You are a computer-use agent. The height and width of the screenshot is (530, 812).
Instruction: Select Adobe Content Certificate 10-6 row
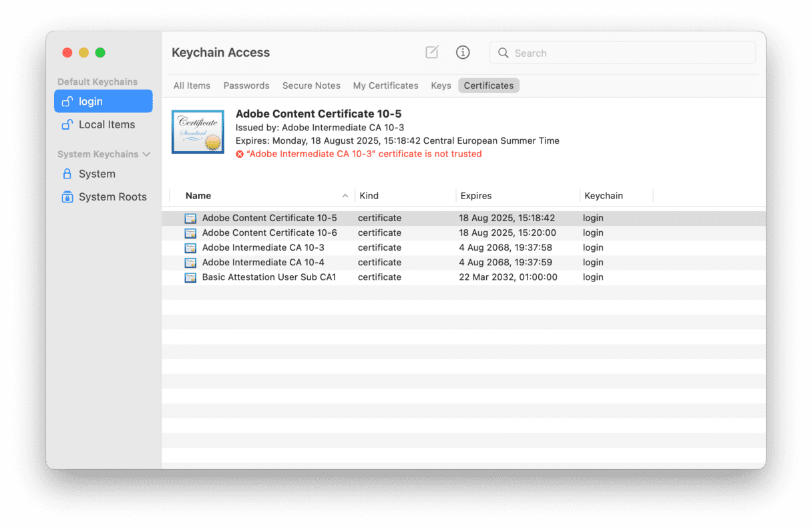coord(269,233)
